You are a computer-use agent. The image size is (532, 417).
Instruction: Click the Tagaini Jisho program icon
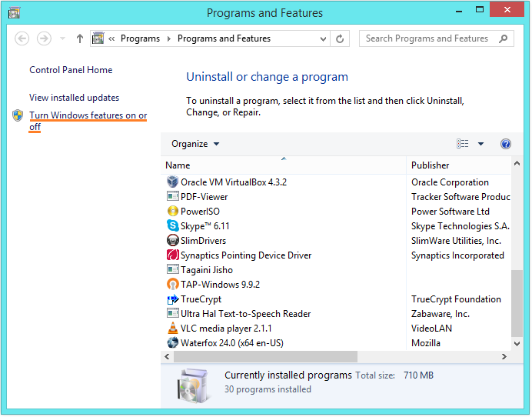[173, 269]
